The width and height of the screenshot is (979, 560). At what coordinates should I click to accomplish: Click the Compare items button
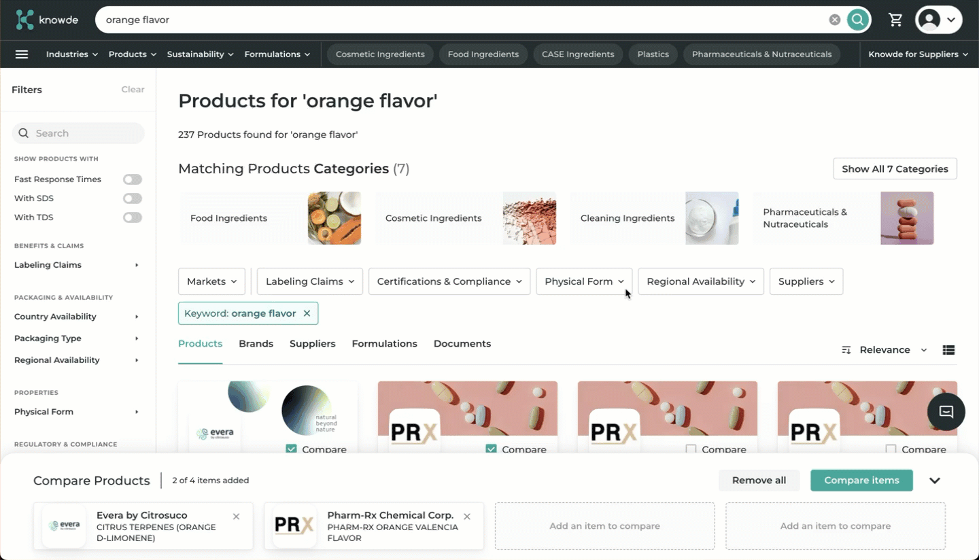(861, 480)
